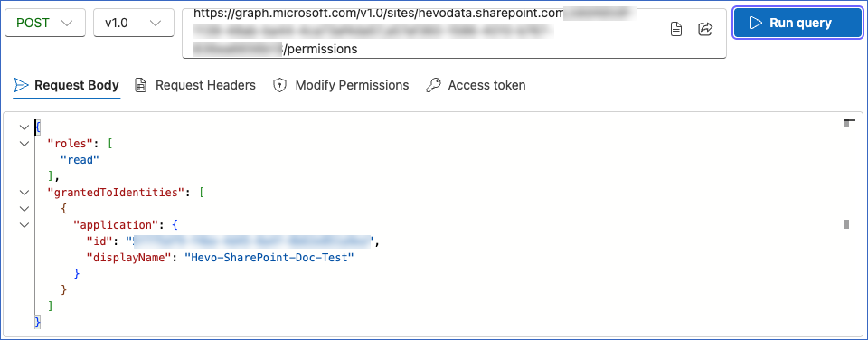868x340 pixels.
Task: Collapse the "roles" array fold arrow
Action: point(24,144)
